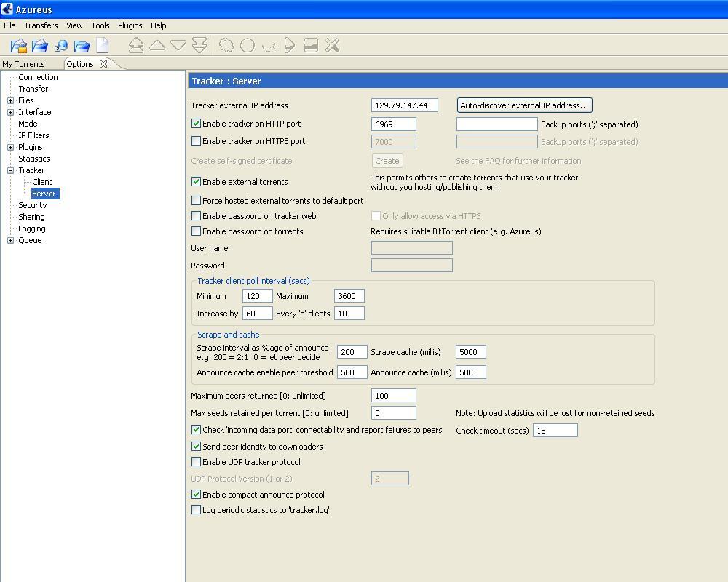Collapse the Tracker tree node

(x=11, y=170)
